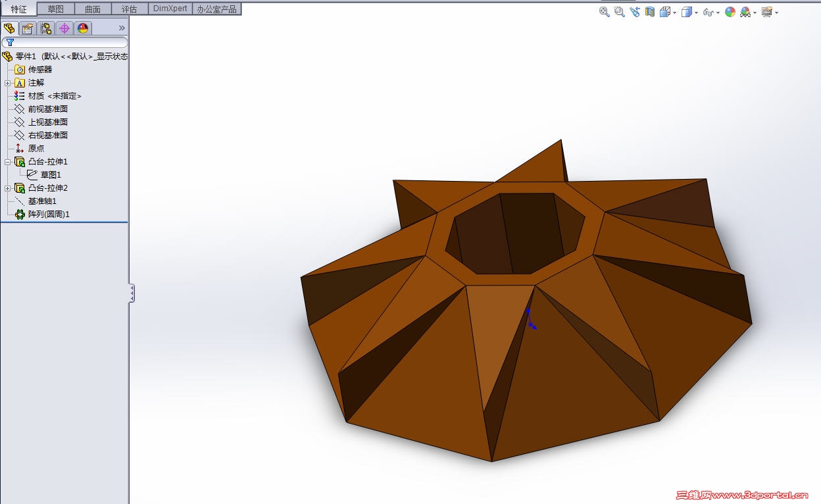Click the Apply Scene icon

point(745,12)
